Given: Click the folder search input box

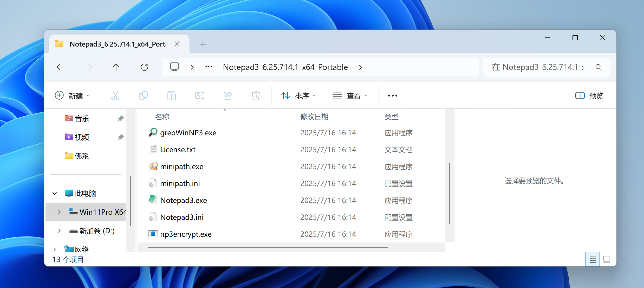Looking at the screenshot, I should pos(538,67).
